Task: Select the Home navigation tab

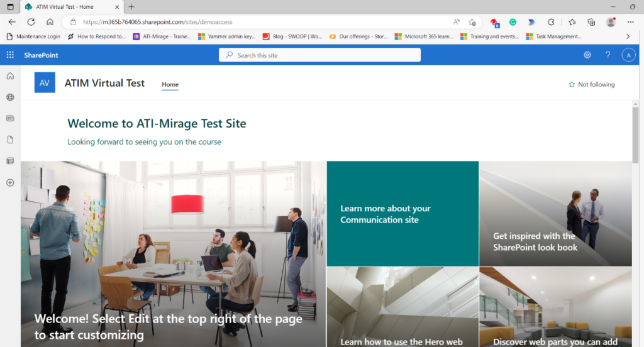Action: pyautogui.click(x=170, y=84)
